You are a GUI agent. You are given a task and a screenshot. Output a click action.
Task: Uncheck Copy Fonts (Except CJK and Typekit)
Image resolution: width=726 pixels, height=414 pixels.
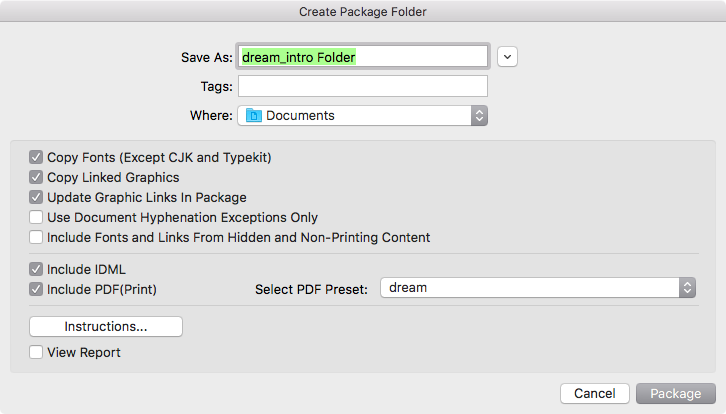coord(36,157)
